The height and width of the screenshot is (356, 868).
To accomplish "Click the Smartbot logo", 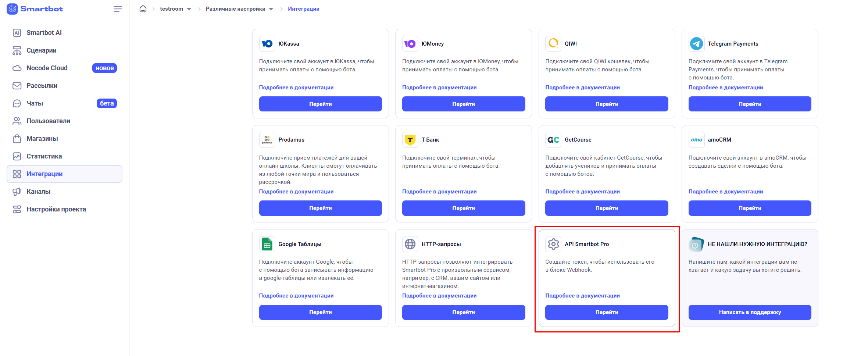I will pyautogui.click(x=35, y=9).
